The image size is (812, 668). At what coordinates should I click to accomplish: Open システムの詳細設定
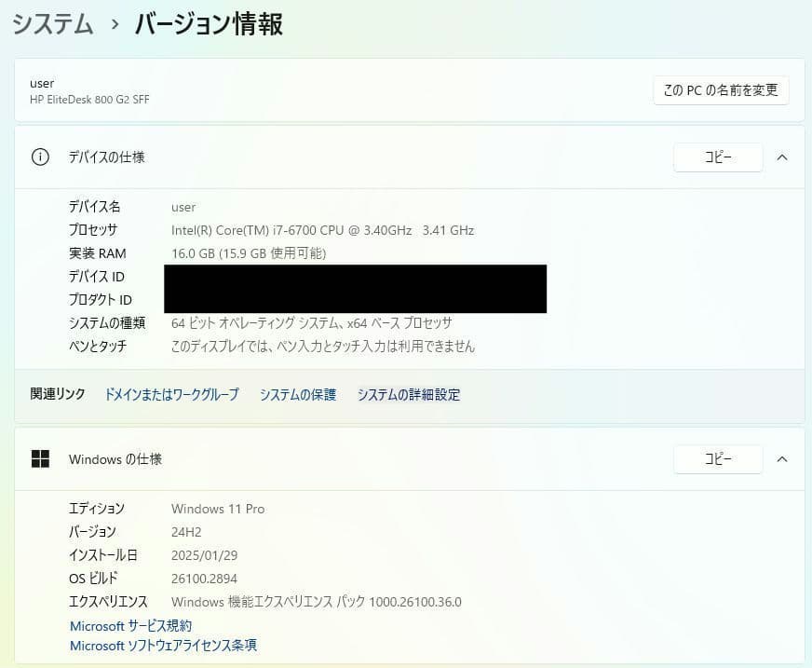pos(407,394)
